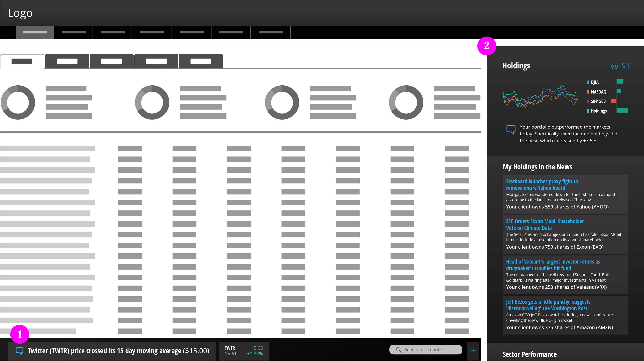Open the Twitter moving average alert

point(112,351)
